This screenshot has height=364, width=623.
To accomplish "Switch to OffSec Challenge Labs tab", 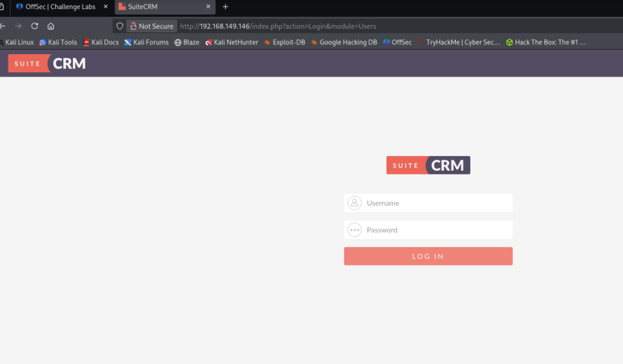I will 61,7.
